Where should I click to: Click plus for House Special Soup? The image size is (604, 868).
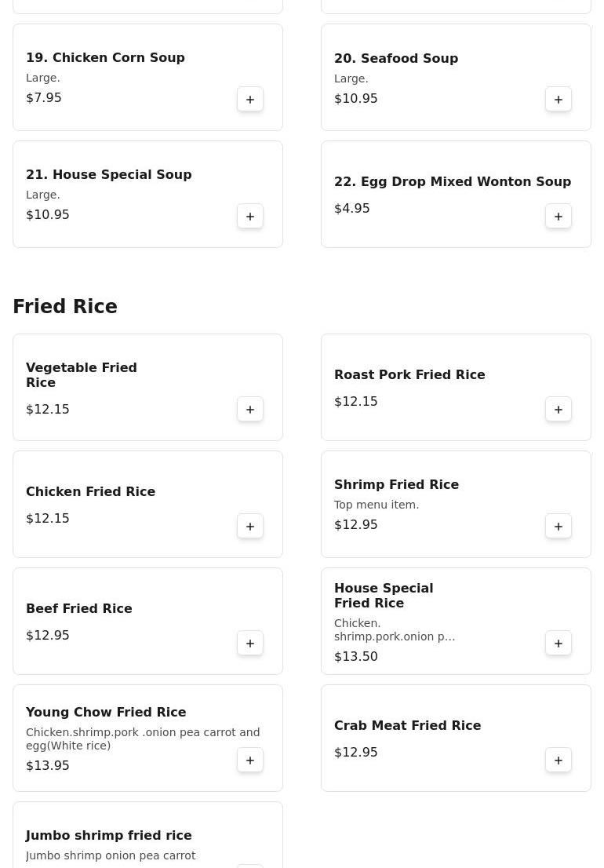(250, 217)
